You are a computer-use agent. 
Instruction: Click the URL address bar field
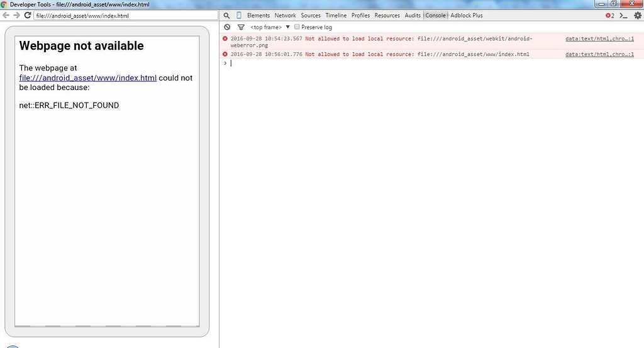pos(126,16)
